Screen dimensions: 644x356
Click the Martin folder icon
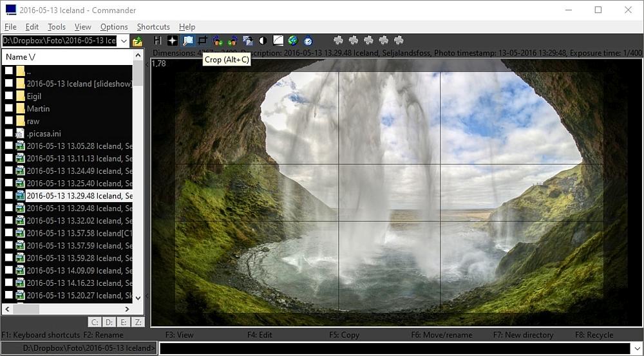[x=21, y=108]
